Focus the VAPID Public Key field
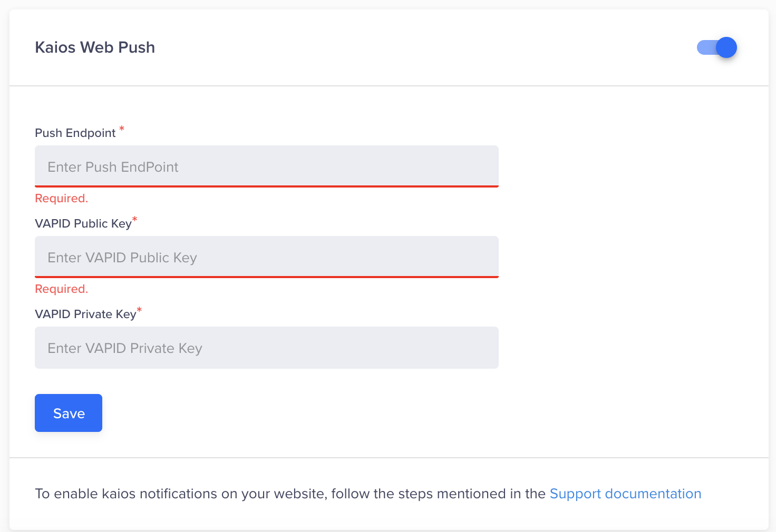This screenshot has width=776, height=532. tap(267, 257)
